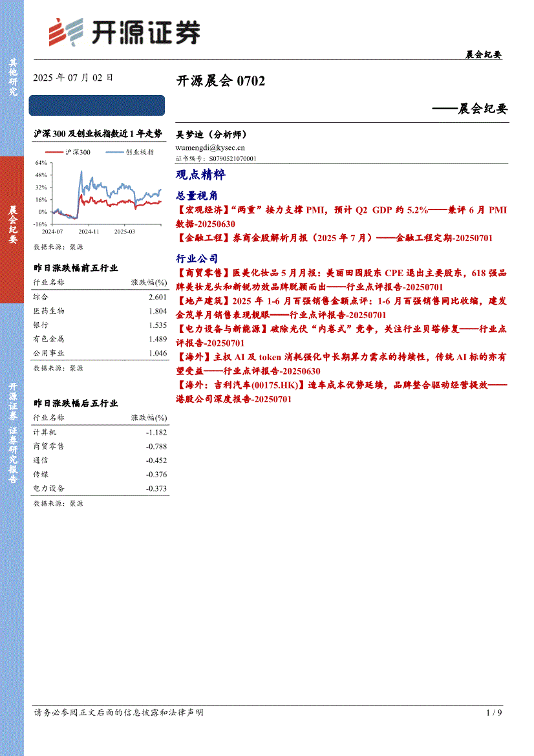Select the 银行 row value 1.535
Viewport: 534px width, 756px height.
click(158, 325)
